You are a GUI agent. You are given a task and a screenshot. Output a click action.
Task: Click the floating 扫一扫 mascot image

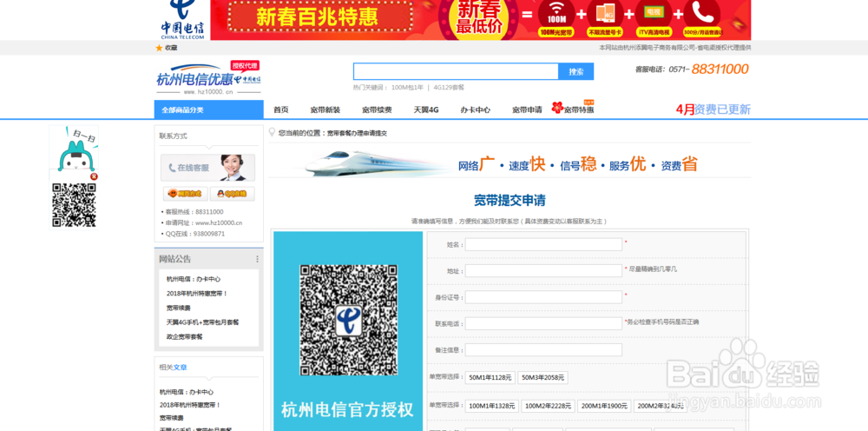click(74, 149)
